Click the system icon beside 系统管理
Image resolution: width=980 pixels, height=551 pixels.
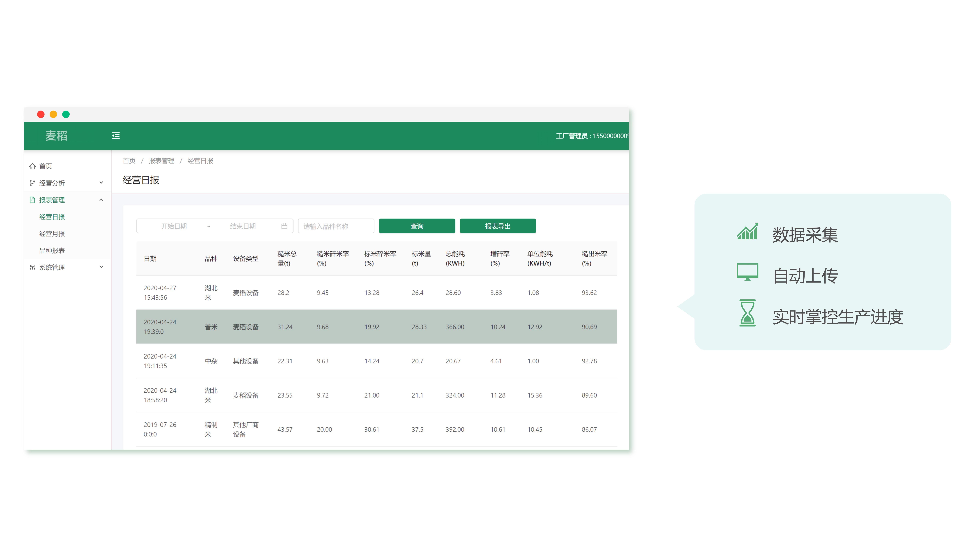[x=32, y=267]
